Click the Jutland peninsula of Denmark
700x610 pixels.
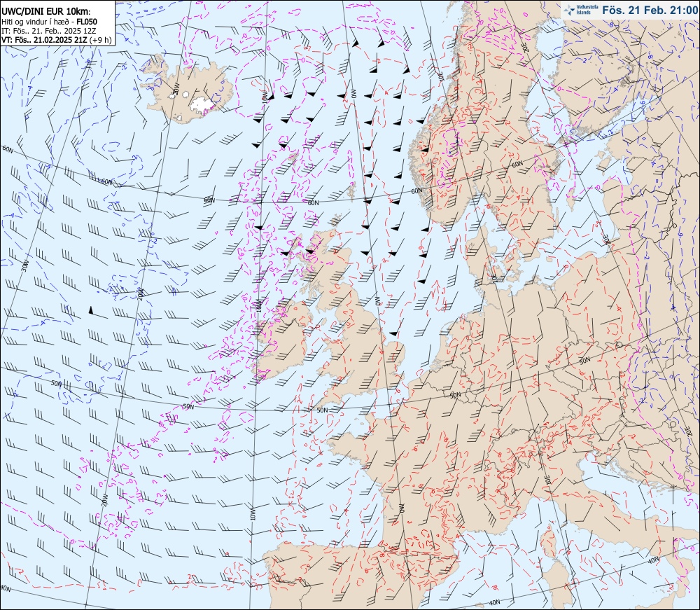coord(477,254)
